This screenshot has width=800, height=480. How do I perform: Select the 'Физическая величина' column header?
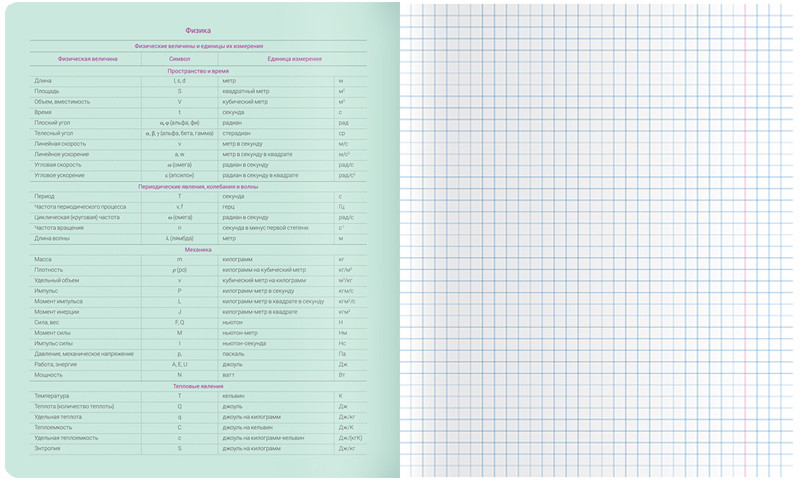[x=87, y=59]
